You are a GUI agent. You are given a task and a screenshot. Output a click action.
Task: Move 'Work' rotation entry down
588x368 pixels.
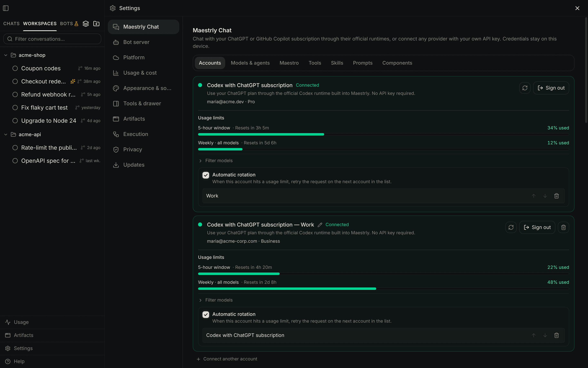[x=545, y=196]
